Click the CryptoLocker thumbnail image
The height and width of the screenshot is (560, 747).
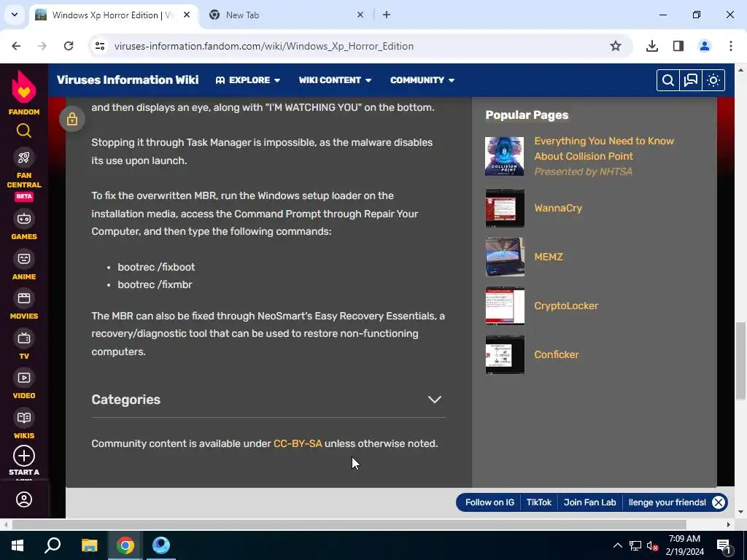coord(505,306)
